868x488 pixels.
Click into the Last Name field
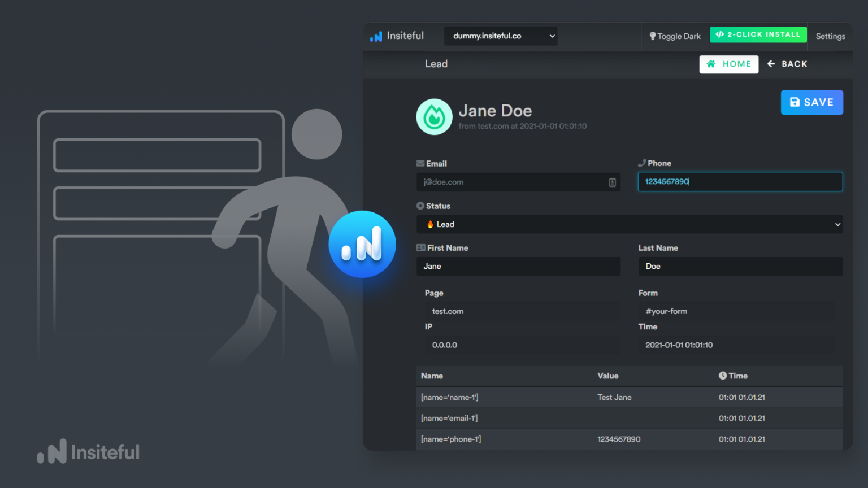pyautogui.click(x=740, y=267)
